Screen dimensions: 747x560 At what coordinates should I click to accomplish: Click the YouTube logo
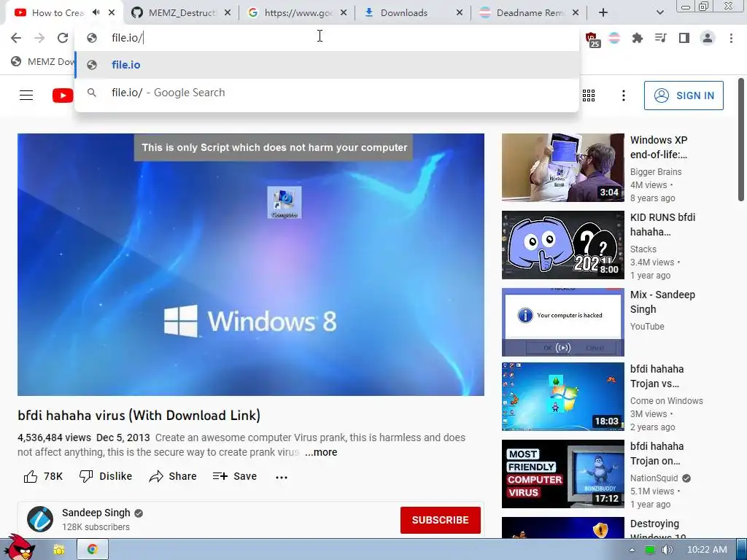pyautogui.click(x=63, y=96)
